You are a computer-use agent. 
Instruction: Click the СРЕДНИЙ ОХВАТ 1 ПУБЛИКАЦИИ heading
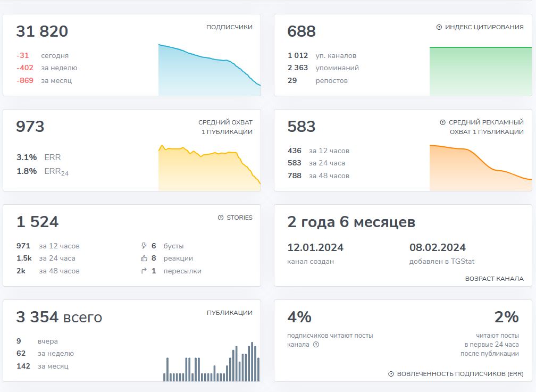(x=225, y=127)
